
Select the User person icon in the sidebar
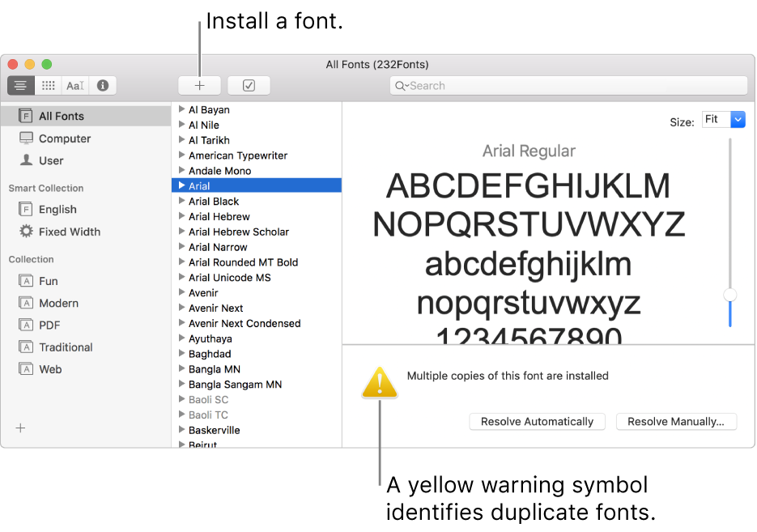point(26,160)
